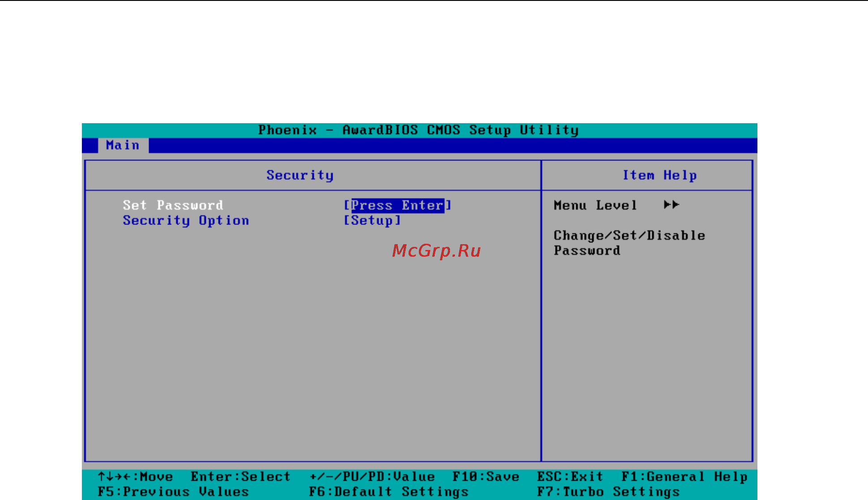Click the Menu Level label
Image resolution: width=868 pixels, height=500 pixels.
tap(595, 205)
